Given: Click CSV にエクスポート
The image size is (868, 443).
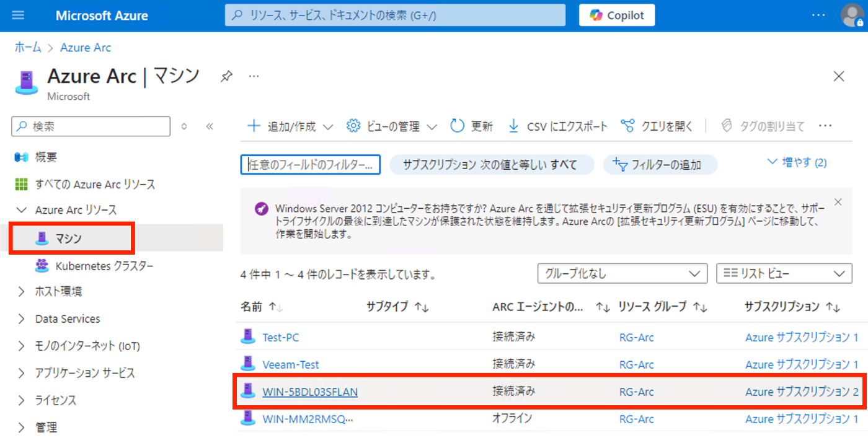Looking at the screenshot, I should [x=557, y=126].
